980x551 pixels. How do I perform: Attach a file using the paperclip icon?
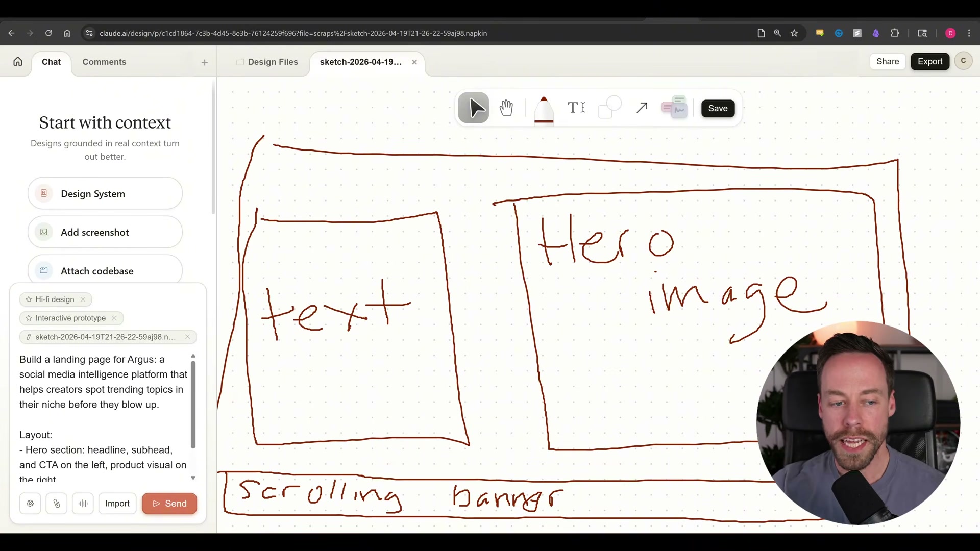coord(57,504)
